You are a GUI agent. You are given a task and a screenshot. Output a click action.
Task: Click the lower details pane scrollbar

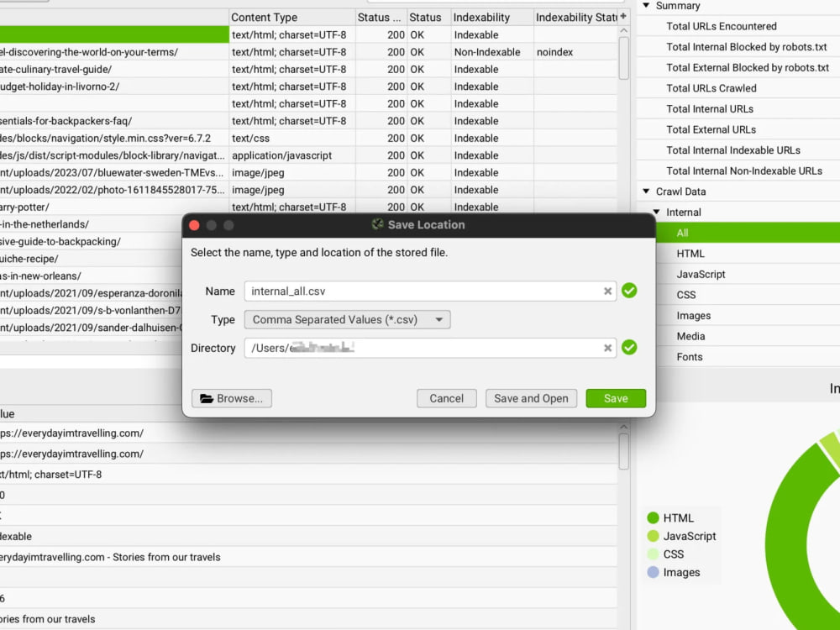click(623, 451)
